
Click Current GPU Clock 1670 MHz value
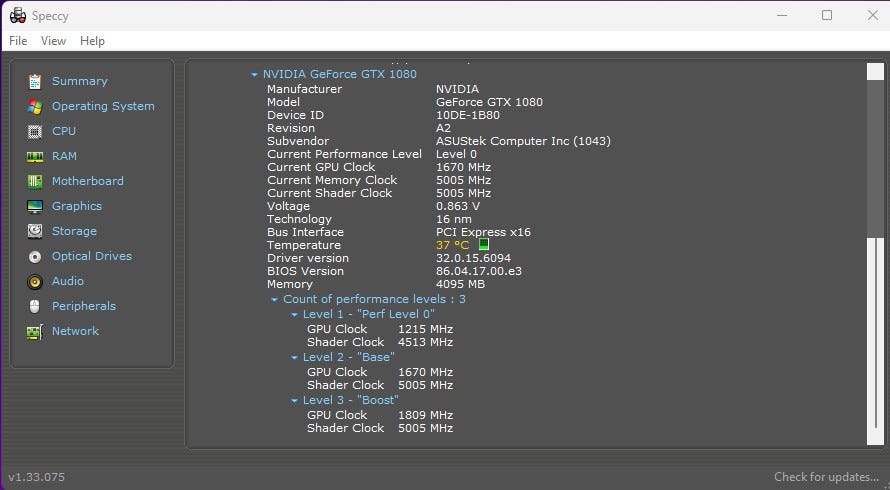click(x=463, y=167)
